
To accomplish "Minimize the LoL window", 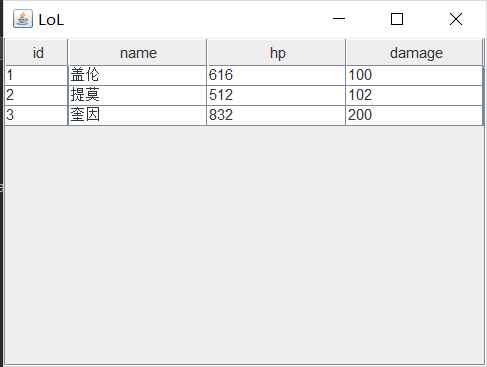I will pos(339,19).
